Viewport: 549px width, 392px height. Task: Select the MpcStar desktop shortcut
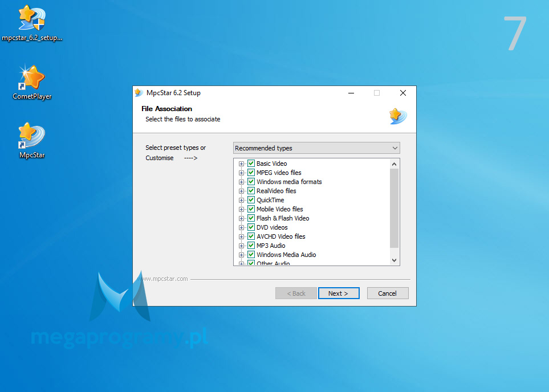point(32,141)
